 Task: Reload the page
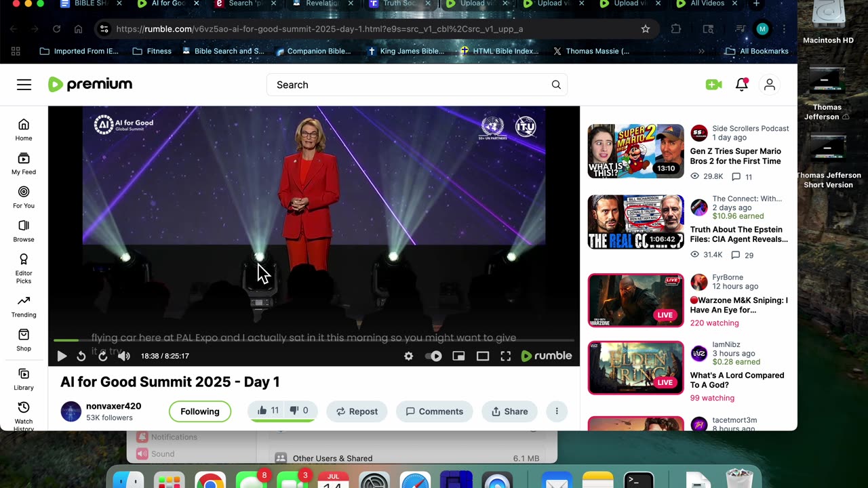(56, 29)
